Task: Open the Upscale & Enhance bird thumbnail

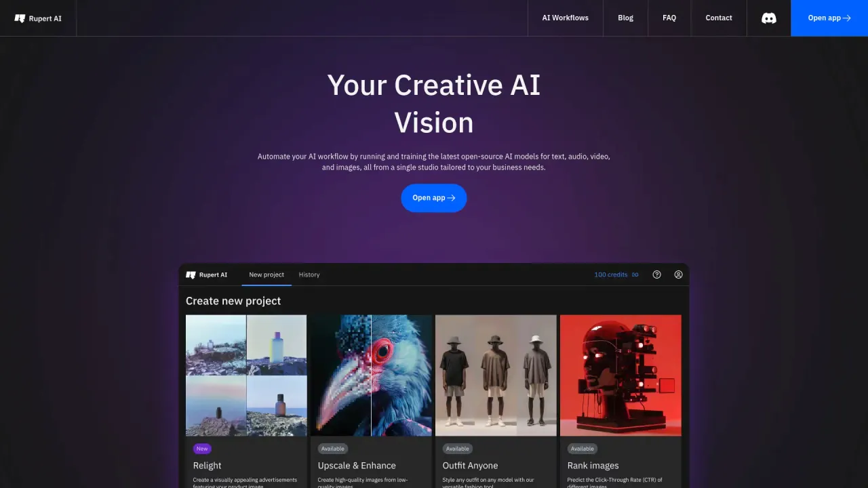Action: coord(371,375)
